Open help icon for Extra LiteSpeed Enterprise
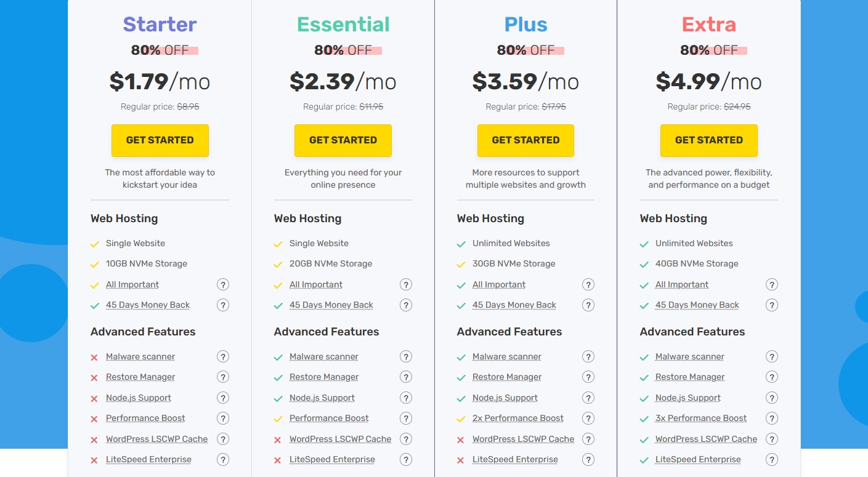868x477 pixels. pyautogui.click(x=771, y=459)
